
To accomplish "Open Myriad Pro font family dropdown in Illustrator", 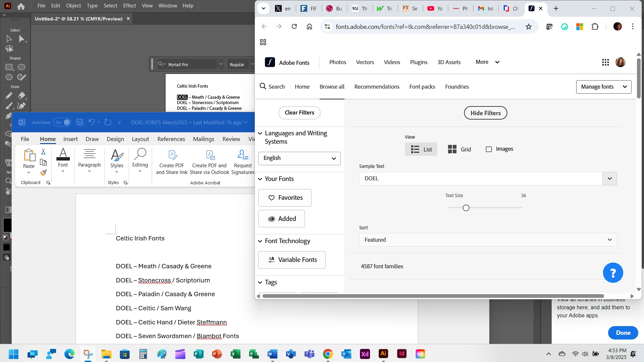I will pyautogui.click(x=221, y=64).
